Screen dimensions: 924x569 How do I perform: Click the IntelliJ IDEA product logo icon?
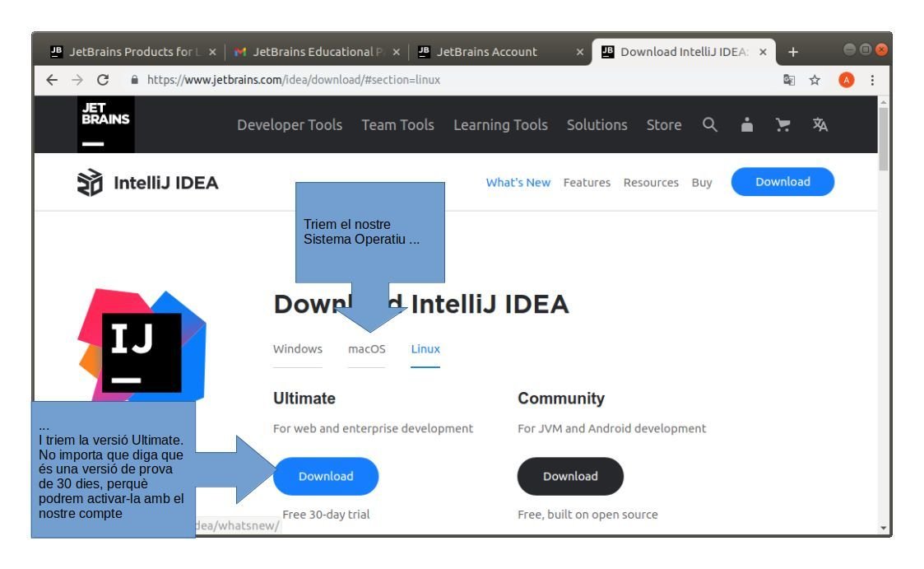90,182
